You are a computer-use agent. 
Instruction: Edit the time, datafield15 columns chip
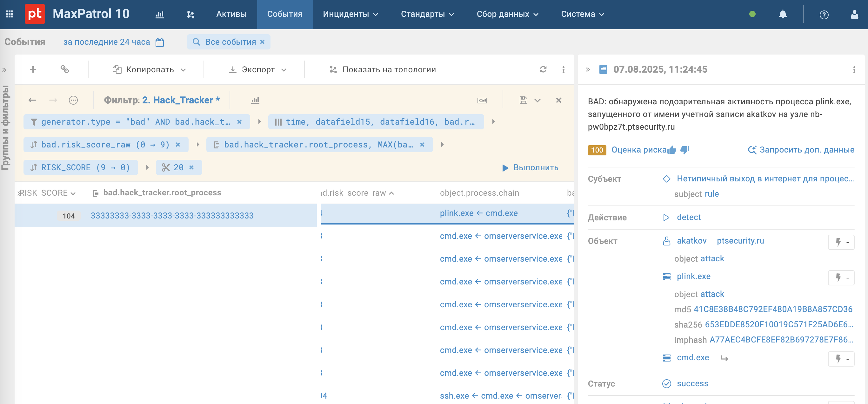click(x=376, y=122)
